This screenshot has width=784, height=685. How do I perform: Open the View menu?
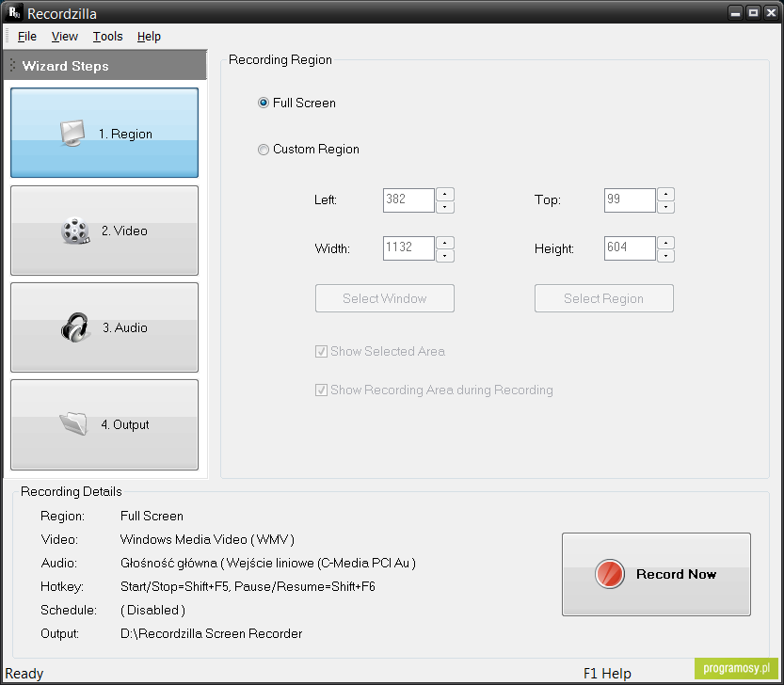click(65, 37)
